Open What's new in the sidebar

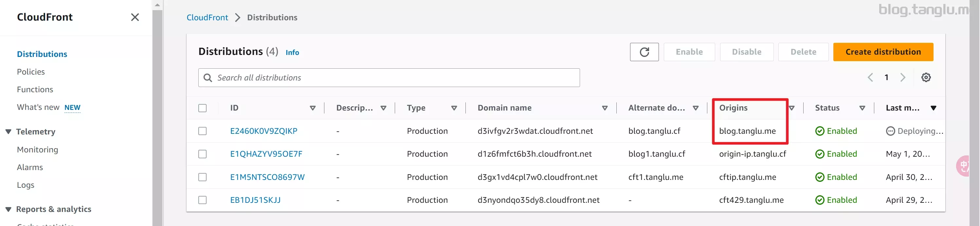(x=38, y=108)
